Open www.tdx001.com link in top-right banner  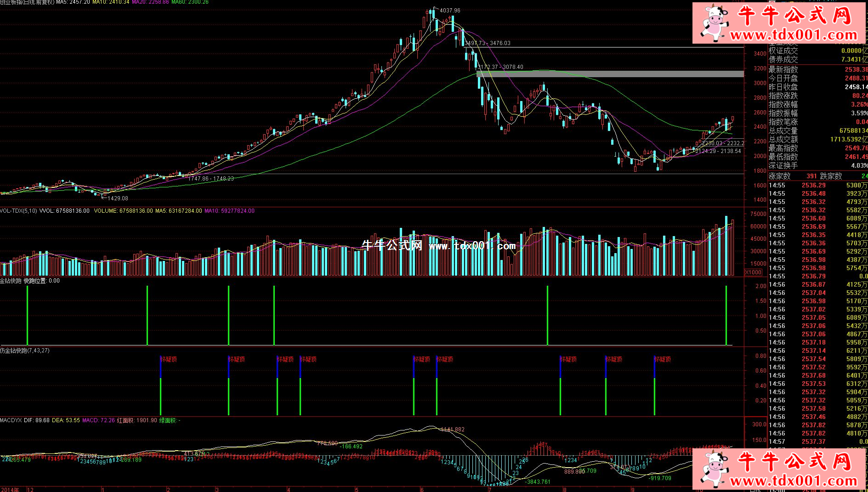click(794, 35)
